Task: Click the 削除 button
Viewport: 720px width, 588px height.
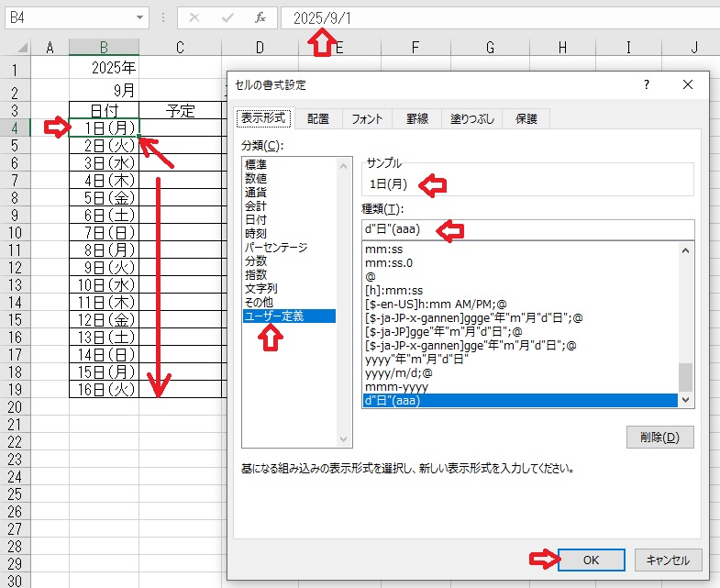Action: pyautogui.click(x=659, y=437)
